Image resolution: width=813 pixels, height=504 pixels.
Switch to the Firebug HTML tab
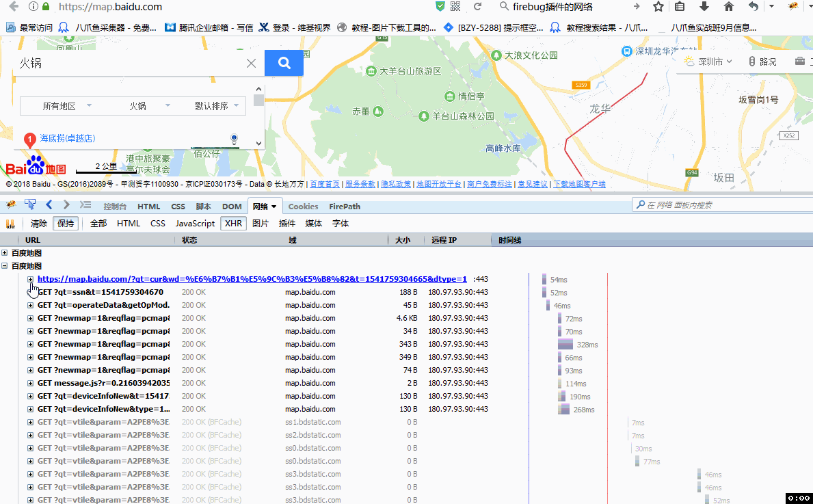149,207
